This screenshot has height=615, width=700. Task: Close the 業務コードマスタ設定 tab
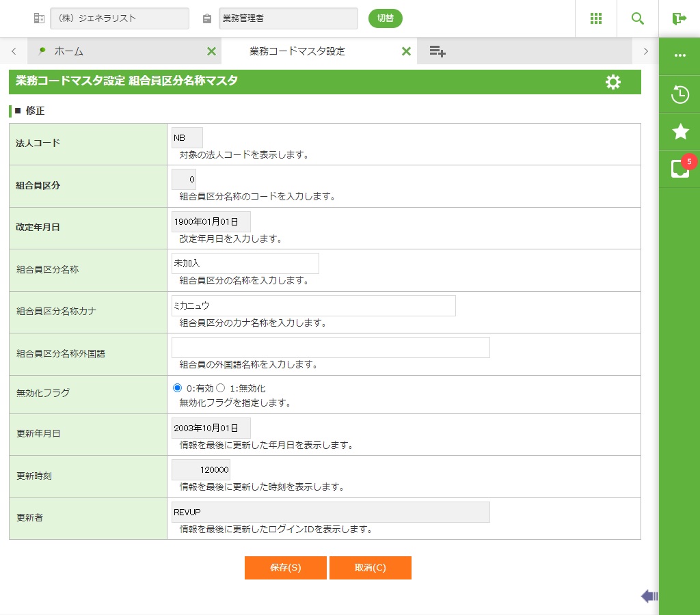[406, 51]
